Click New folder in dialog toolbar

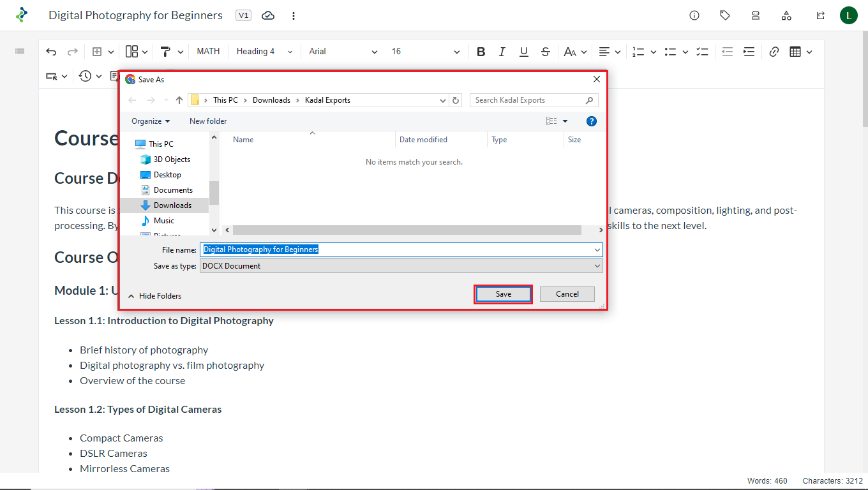[208, 121]
